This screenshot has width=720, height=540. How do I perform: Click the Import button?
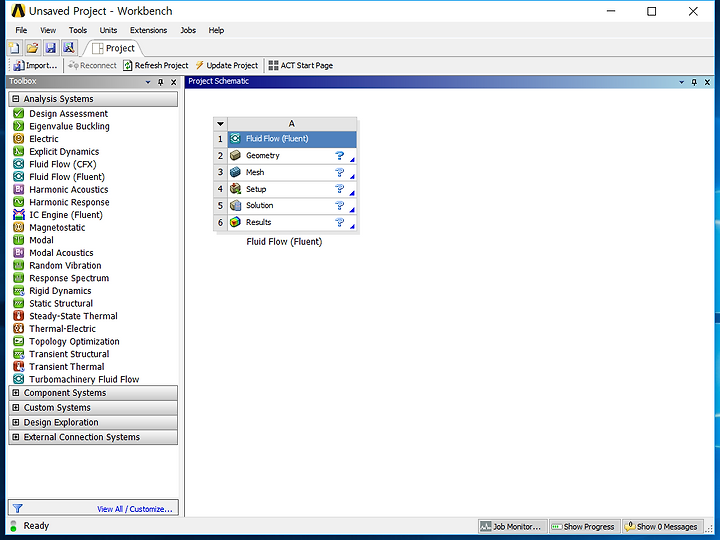pos(35,65)
